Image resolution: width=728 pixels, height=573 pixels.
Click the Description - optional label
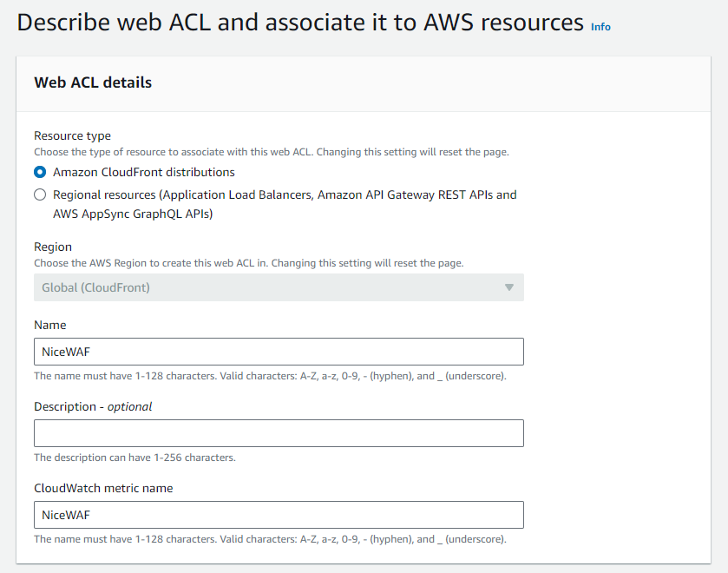[93, 406]
